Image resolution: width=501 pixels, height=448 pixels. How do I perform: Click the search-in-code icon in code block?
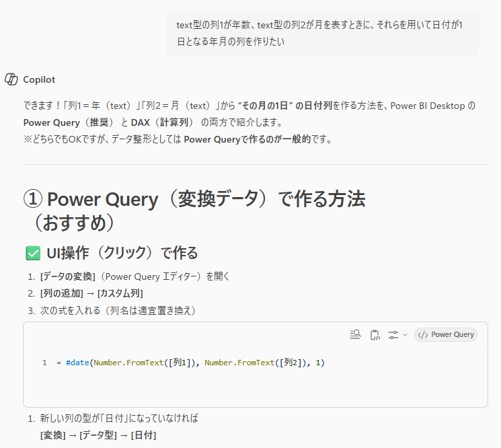coord(355,334)
